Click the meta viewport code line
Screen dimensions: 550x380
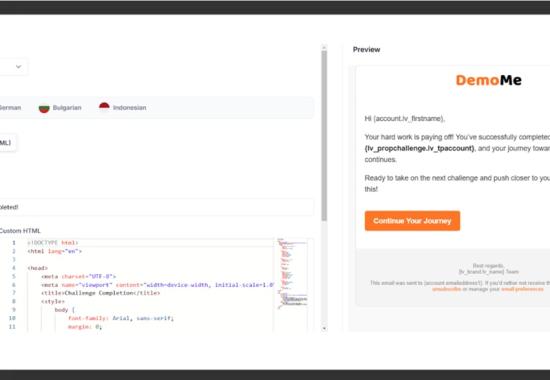point(157,285)
